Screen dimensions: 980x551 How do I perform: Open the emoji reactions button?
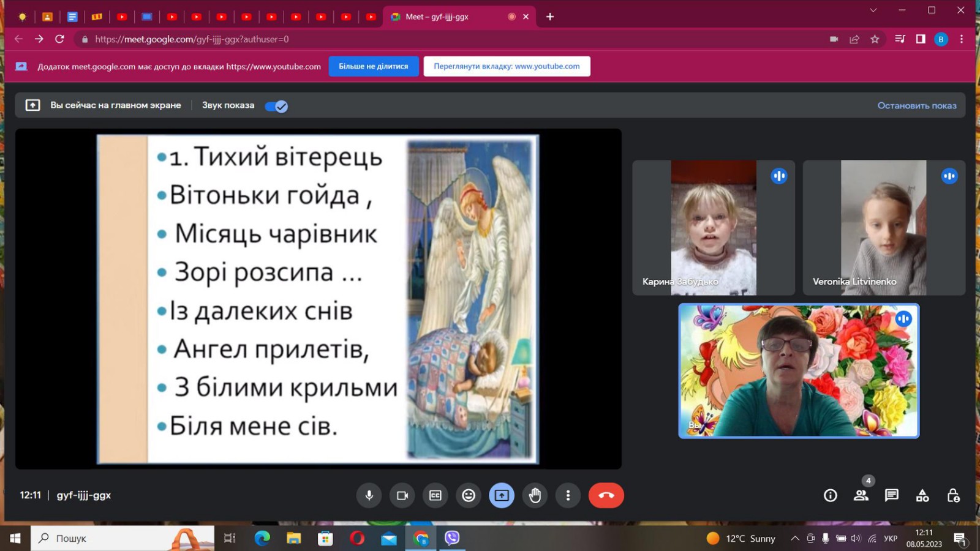[469, 495]
